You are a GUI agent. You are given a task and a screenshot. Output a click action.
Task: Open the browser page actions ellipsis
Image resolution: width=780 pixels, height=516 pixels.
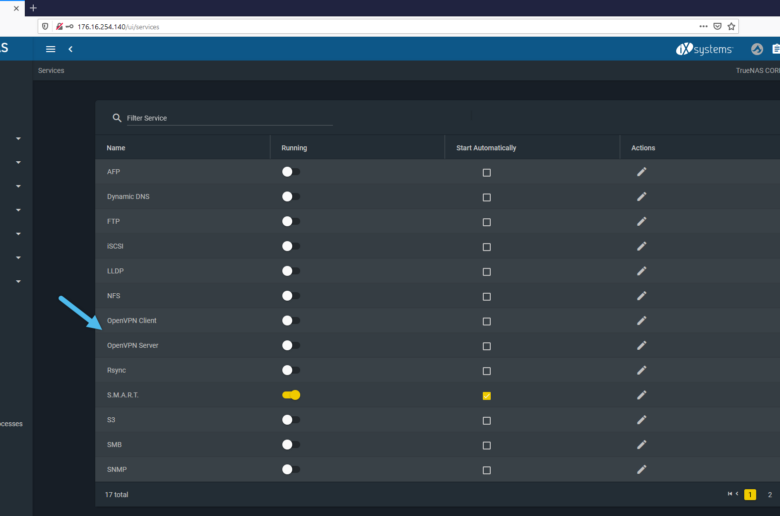tap(703, 26)
